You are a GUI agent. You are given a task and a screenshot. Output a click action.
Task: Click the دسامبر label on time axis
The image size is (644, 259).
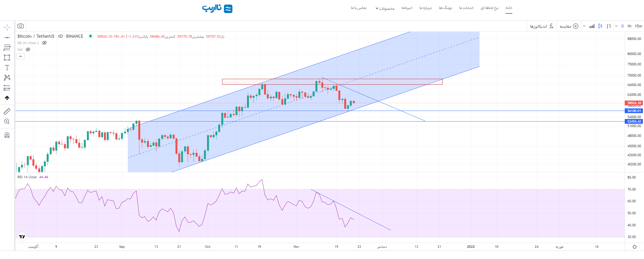[382, 246]
